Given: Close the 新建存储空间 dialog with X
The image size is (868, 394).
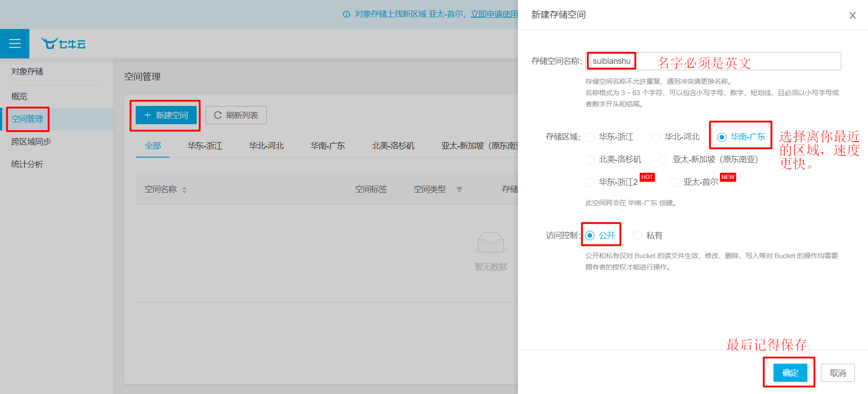Looking at the screenshot, I should pos(852,15).
